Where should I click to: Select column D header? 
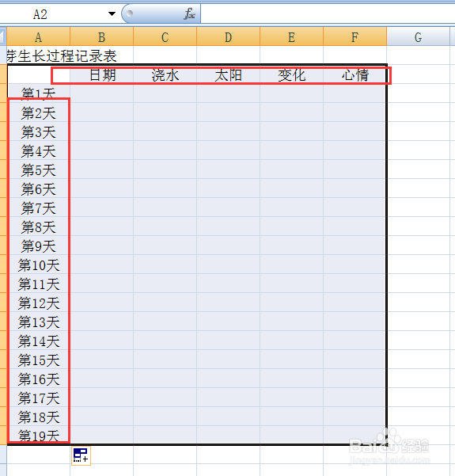(x=229, y=37)
